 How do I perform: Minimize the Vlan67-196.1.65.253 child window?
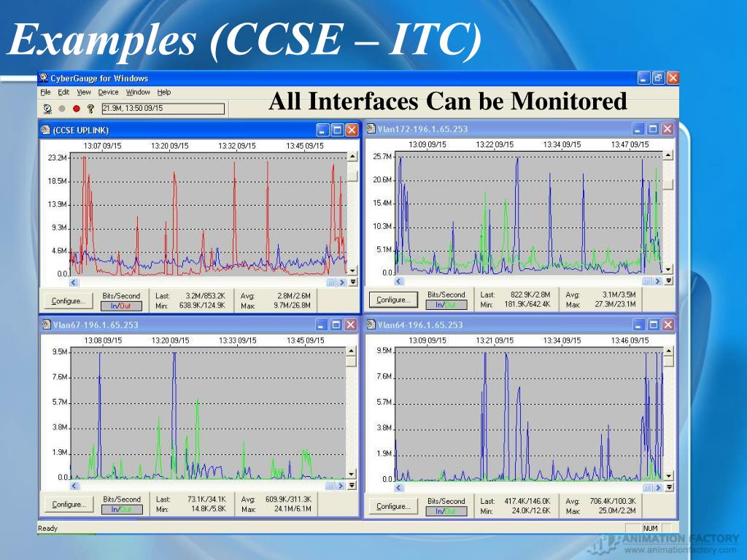[321, 324]
